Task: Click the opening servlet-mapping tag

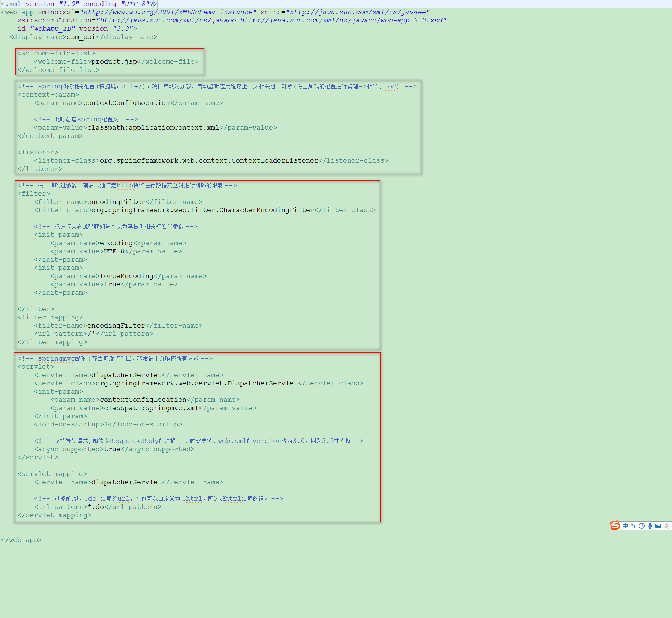Action: pos(52,474)
